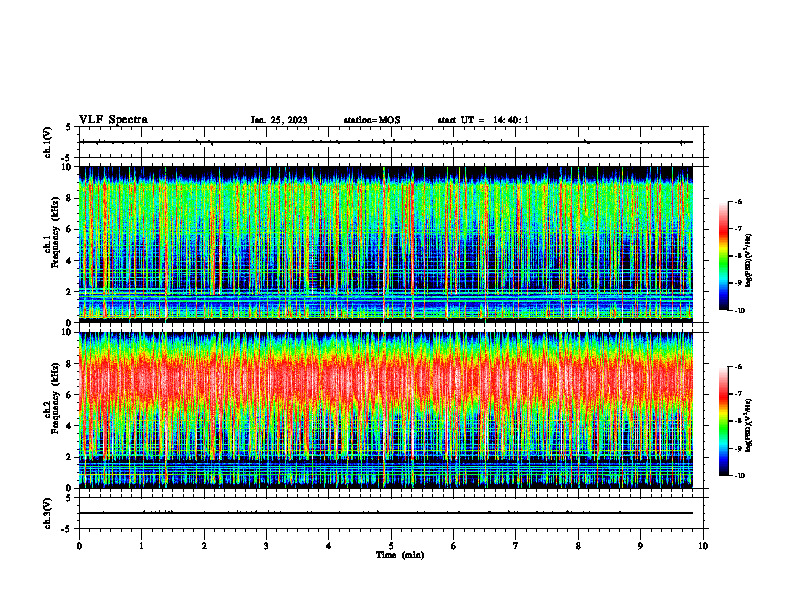Click time axis tick label "7"

516,546
